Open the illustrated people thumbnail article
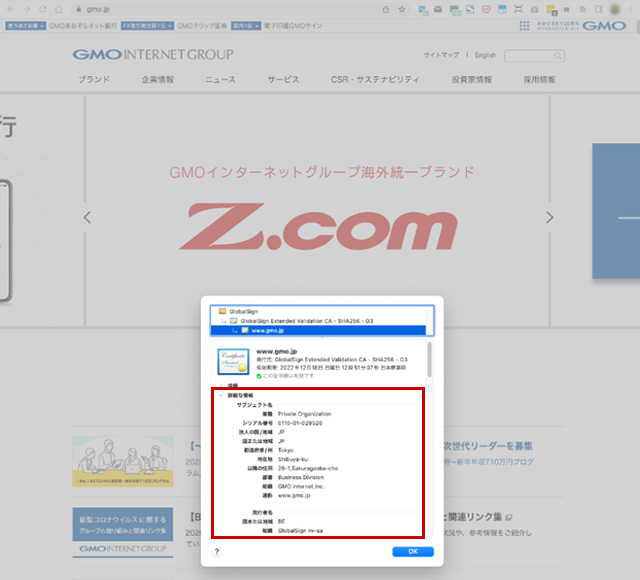 [123, 461]
